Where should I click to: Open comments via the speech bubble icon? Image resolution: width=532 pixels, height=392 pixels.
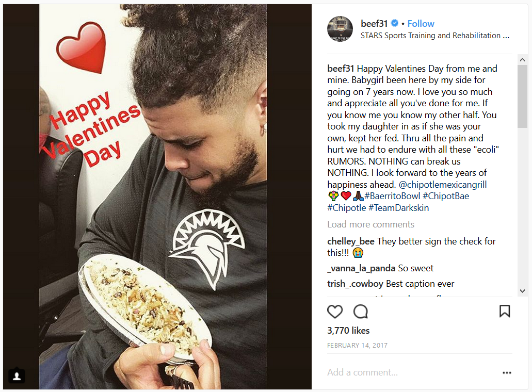(x=360, y=312)
